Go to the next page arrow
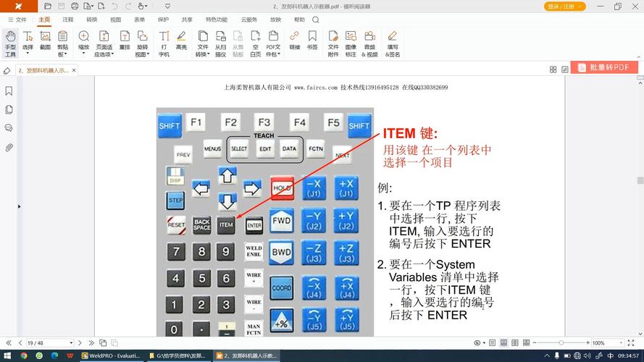This screenshot has width=644, height=362. click(80, 342)
